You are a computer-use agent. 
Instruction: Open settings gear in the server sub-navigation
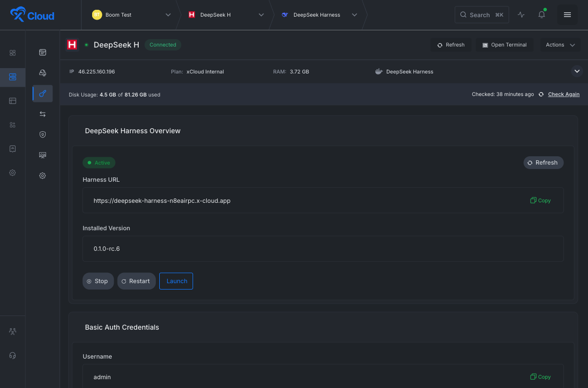(43, 176)
